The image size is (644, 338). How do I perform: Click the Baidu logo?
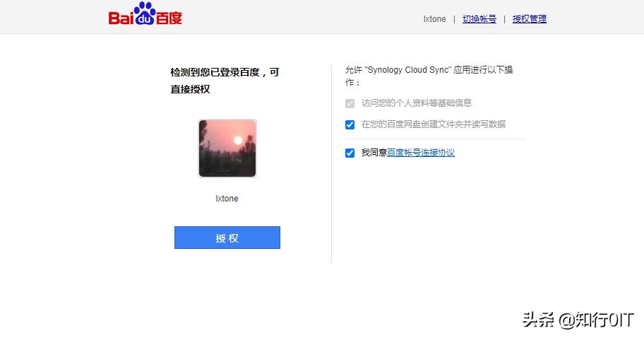click(x=145, y=14)
